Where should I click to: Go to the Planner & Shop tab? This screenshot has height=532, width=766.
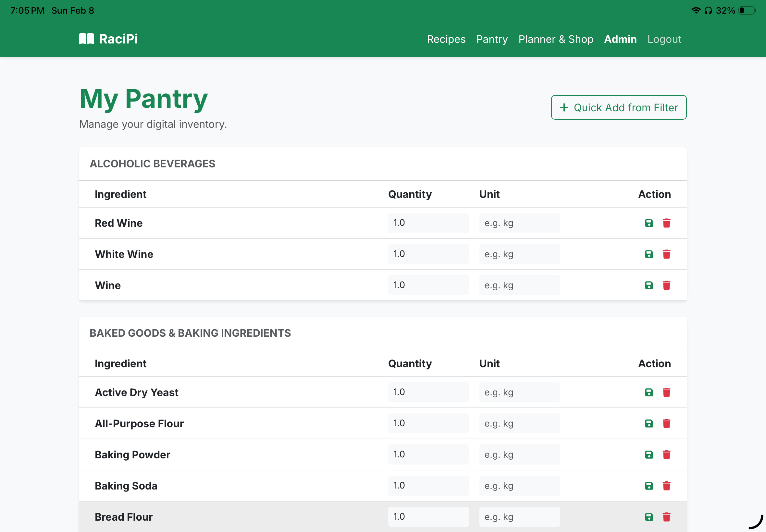[x=556, y=39]
